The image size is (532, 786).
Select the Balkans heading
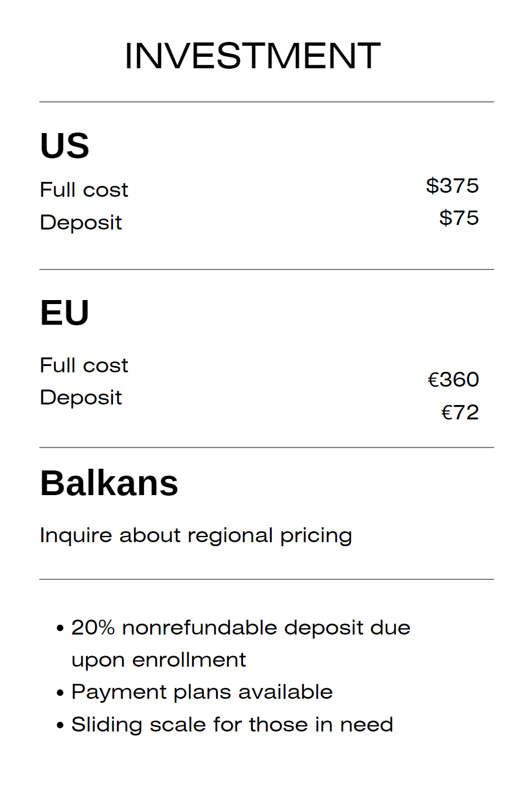click(109, 483)
